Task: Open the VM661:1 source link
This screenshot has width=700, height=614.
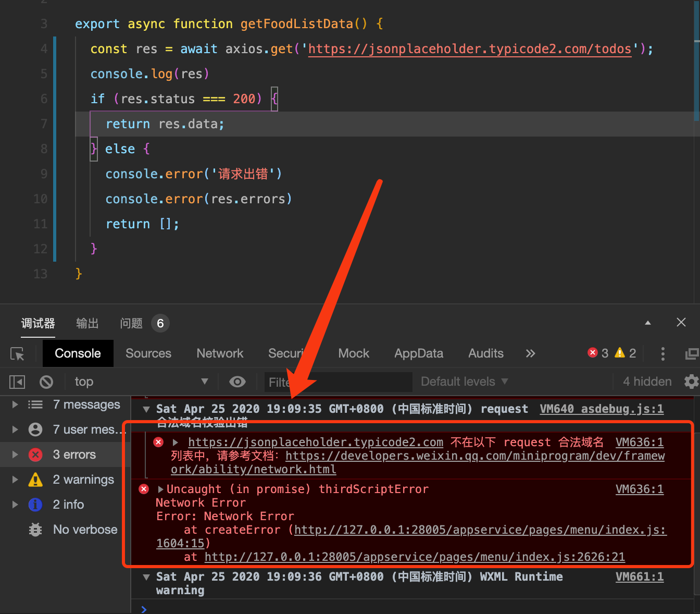Action: (x=640, y=577)
